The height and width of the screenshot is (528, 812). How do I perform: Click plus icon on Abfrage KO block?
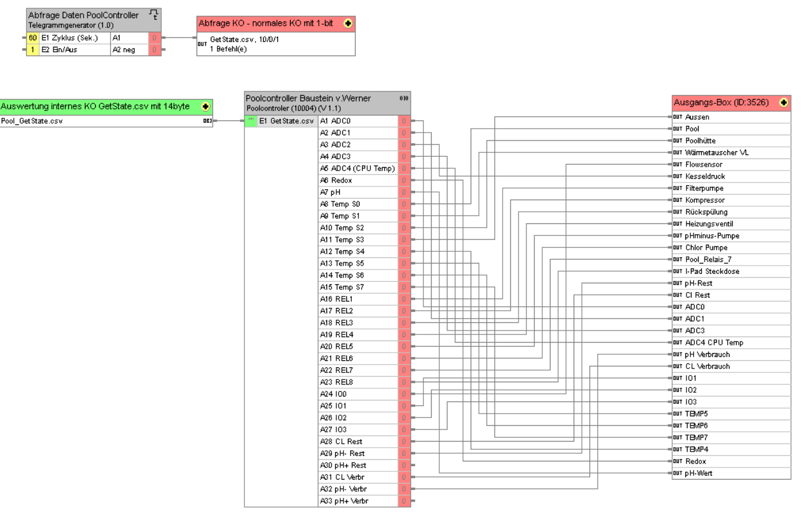348,23
